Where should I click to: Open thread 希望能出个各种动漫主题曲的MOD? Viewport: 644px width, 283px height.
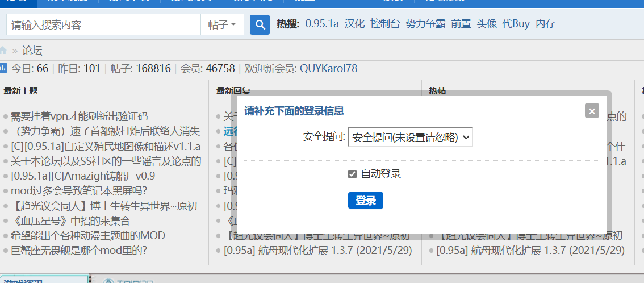pos(88,236)
